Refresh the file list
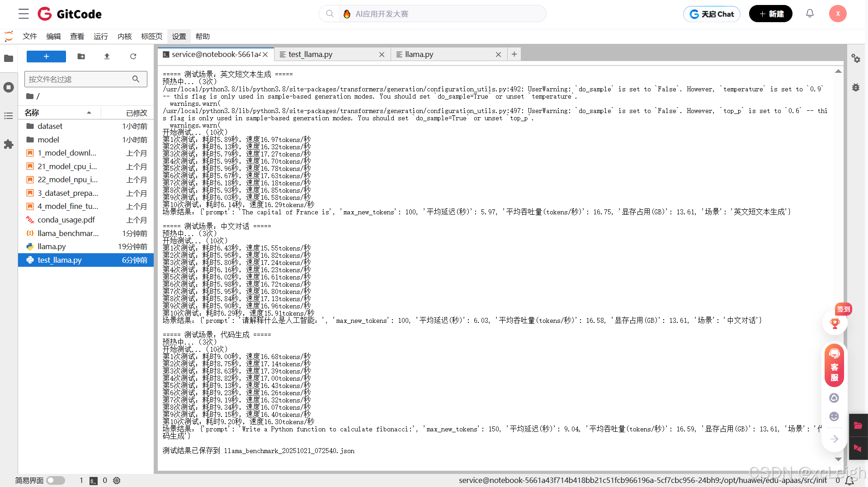The image size is (868, 487). pyautogui.click(x=133, y=57)
